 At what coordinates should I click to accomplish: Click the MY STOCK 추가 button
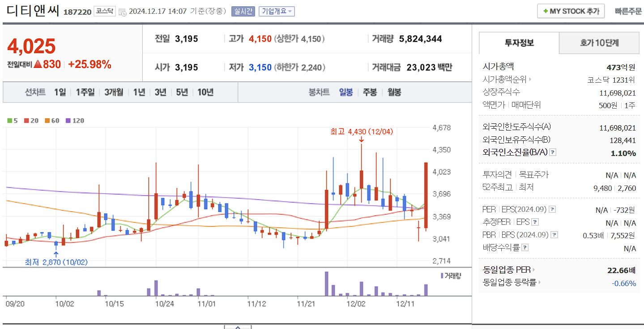point(570,11)
